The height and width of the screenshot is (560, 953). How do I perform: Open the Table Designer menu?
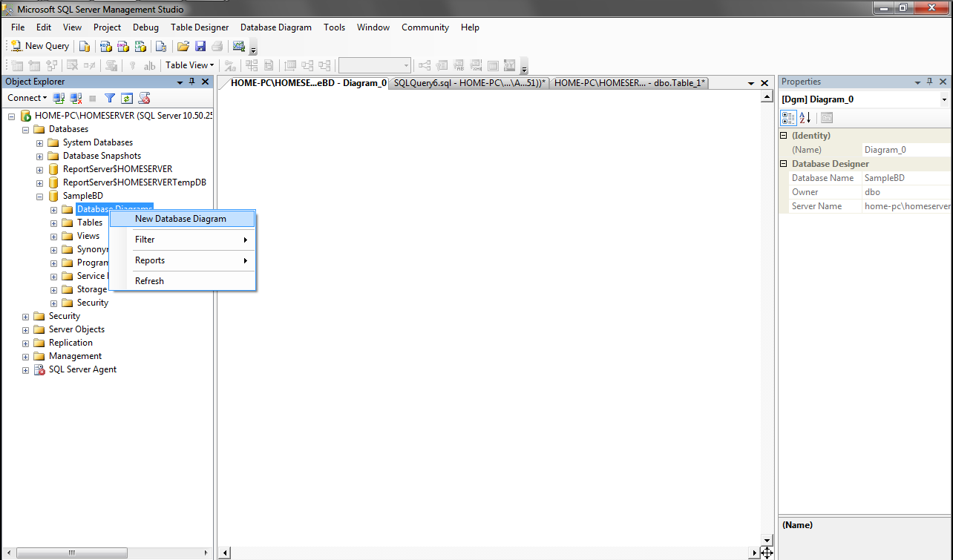point(200,27)
